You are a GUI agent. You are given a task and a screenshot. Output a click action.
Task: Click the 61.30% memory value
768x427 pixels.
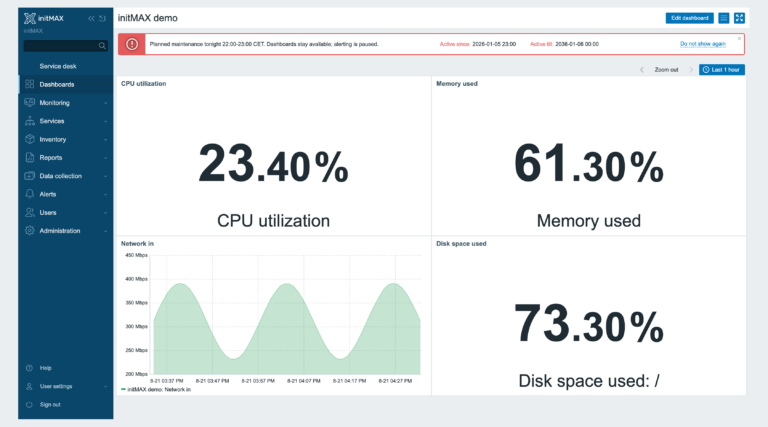[x=589, y=164]
